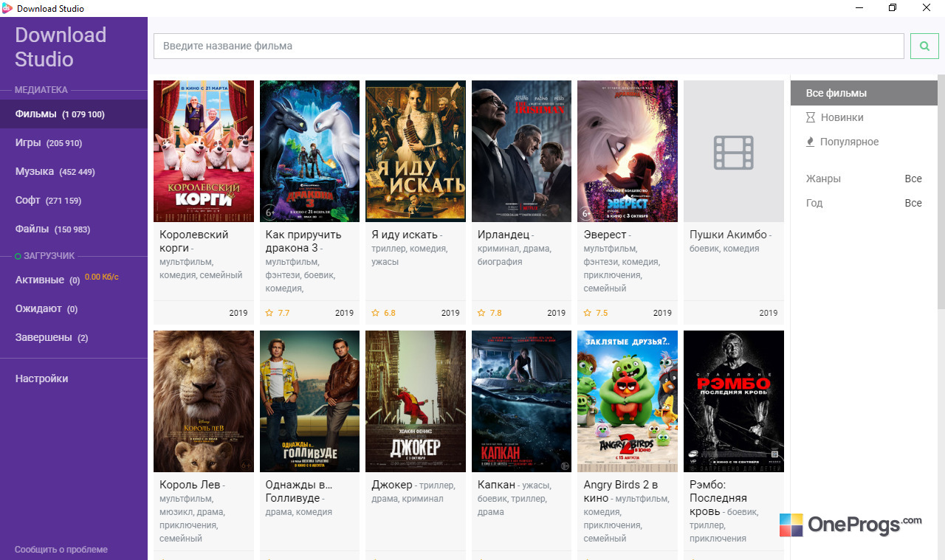
Task: Select the Популярное filter
Action: 864,142
